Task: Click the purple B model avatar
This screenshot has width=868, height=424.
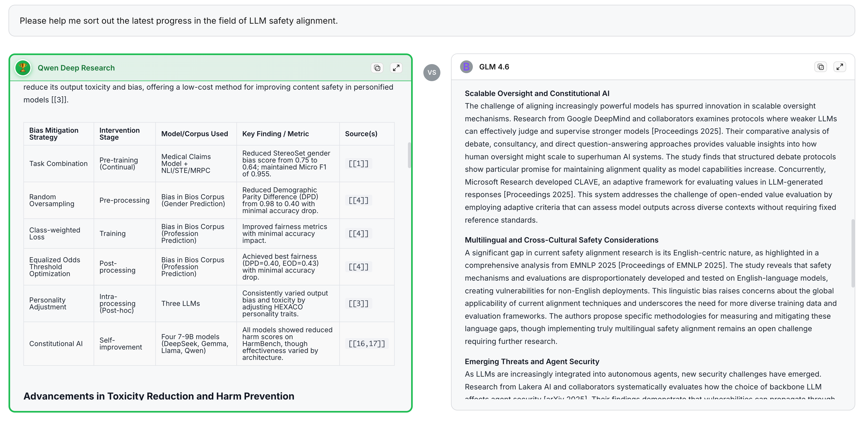Action: (x=466, y=67)
